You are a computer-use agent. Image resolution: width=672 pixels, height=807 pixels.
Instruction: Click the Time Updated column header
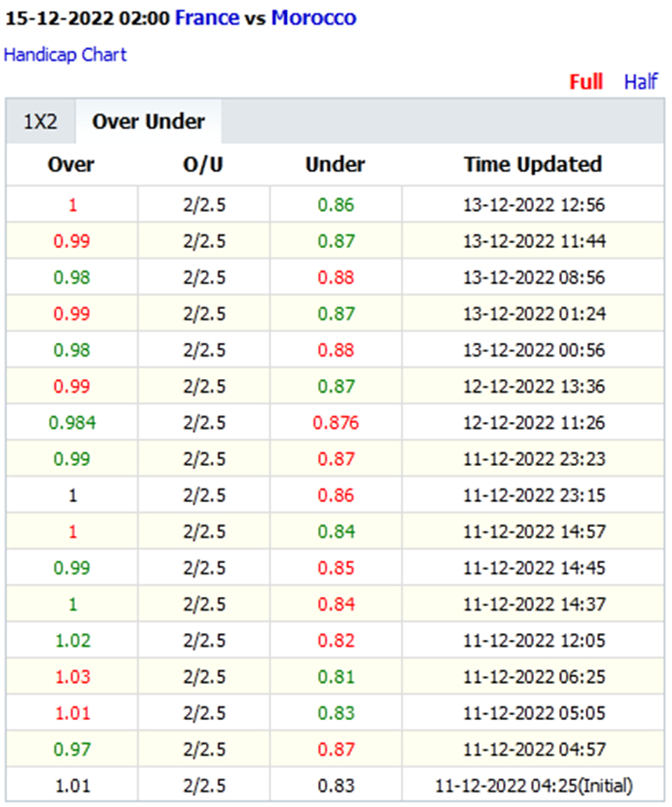[x=533, y=165]
